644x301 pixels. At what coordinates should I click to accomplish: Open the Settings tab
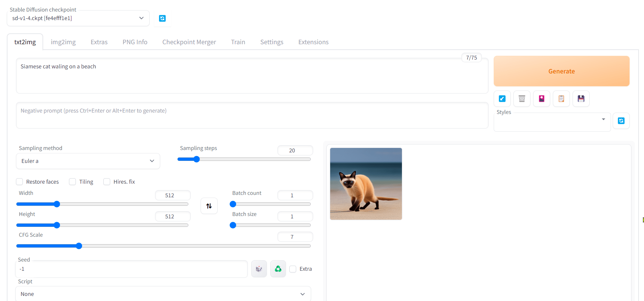[272, 42]
